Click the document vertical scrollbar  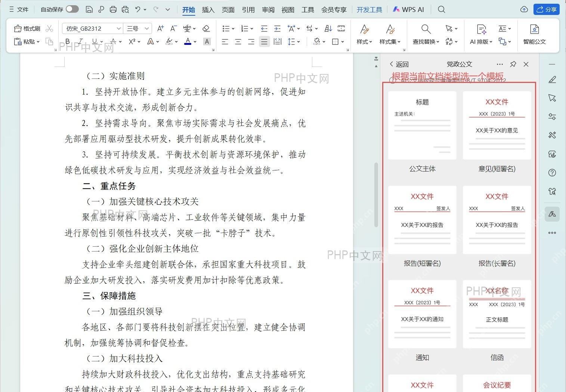376,194
